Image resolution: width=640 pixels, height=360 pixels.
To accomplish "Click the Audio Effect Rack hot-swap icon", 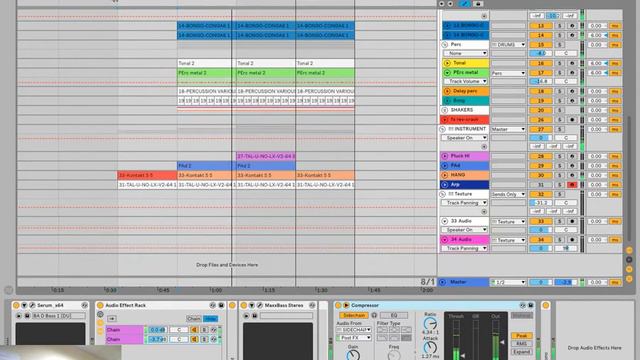I will click(213, 305).
